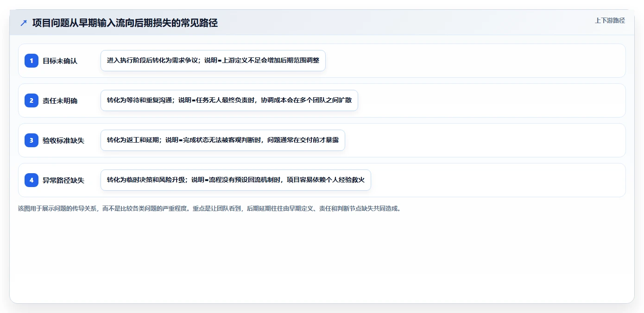Click the 异常路径缺失 label
This screenshot has height=313, width=644.
click(x=63, y=180)
